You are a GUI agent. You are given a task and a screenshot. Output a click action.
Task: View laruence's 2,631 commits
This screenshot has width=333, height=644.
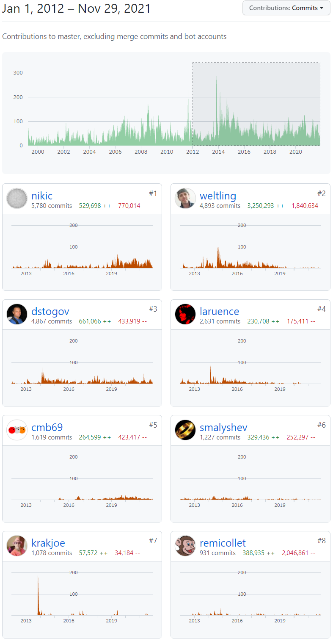pyautogui.click(x=220, y=321)
